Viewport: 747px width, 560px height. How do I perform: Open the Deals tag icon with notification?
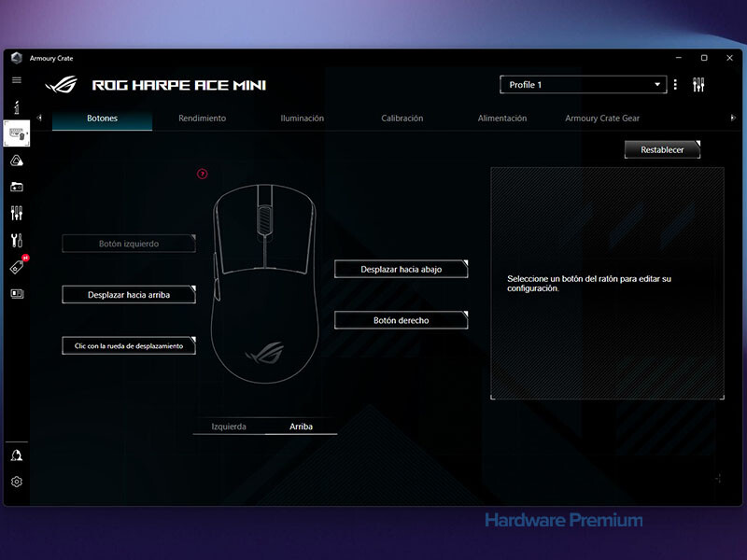click(x=18, y=266)
